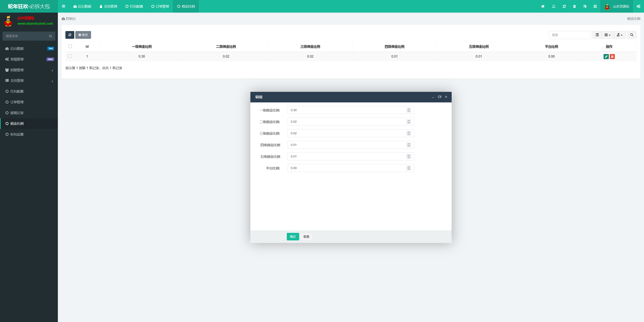Viewport: 644px width, 322px height.
Task: Click the table refresh button in the toolbar
Action: [x=70, y=35]
